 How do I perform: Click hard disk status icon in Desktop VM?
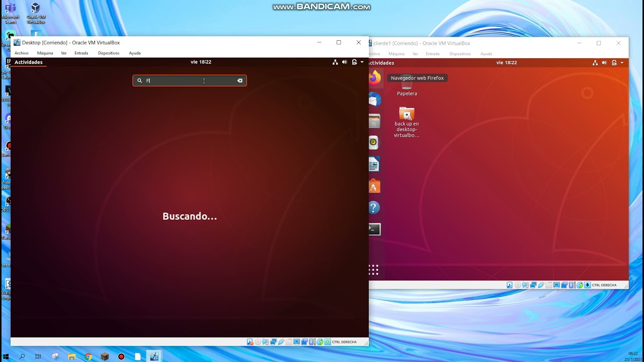[250, 342]
